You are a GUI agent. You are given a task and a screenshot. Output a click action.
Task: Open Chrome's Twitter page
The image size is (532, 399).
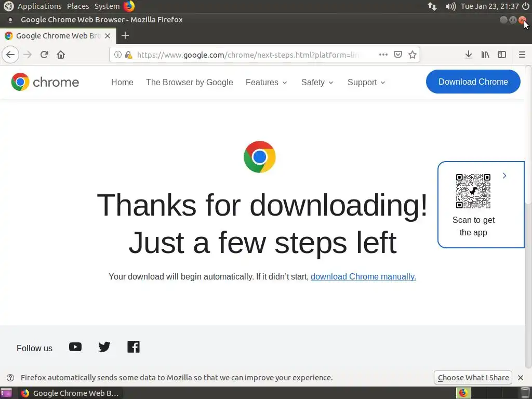[104, 347]
